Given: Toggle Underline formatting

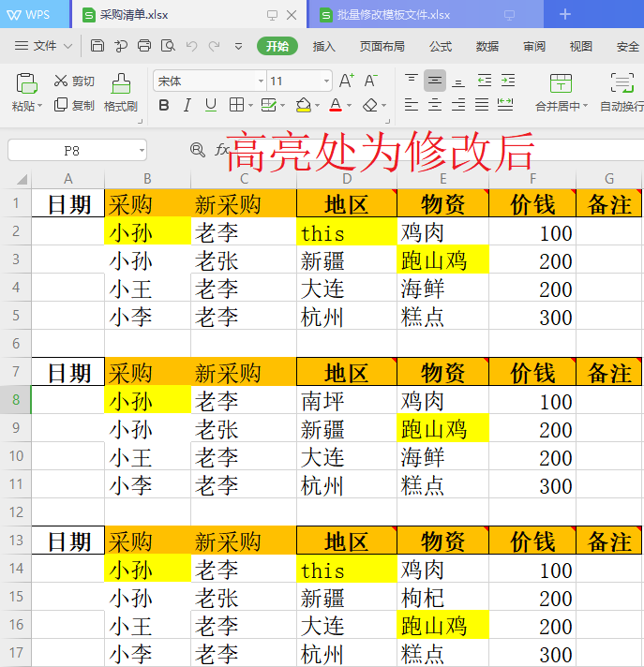Looking at the screenshot, I should (211, 105).
